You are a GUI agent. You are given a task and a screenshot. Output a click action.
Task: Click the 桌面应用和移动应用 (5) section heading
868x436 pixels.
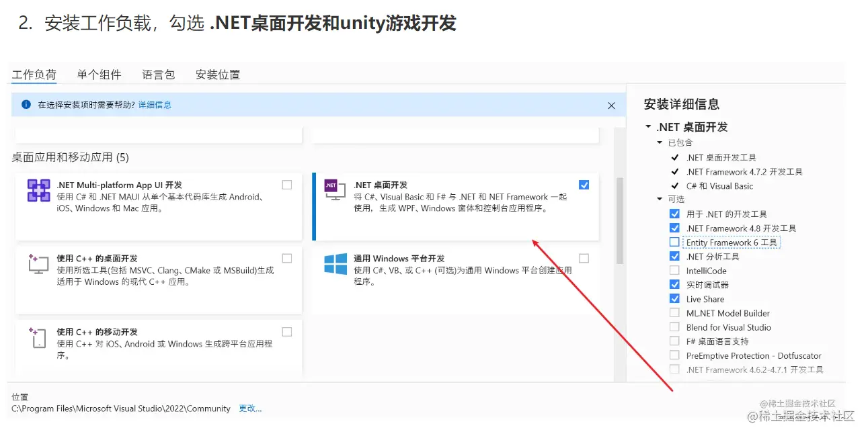(70, 157)
